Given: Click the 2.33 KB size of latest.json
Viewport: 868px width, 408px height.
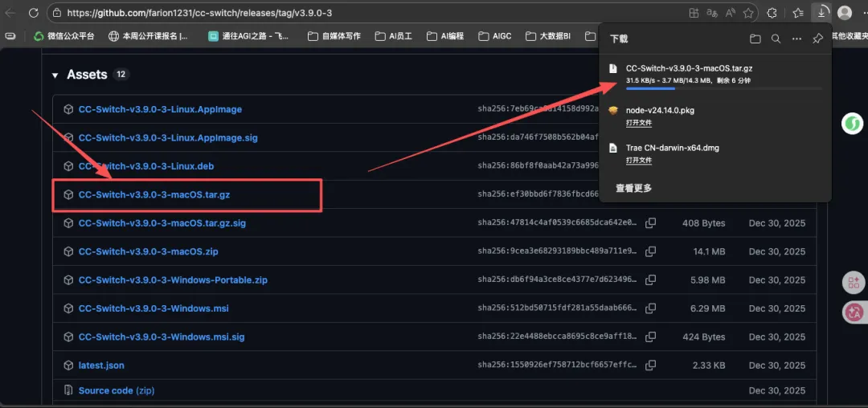Looking at the screenshot, I should tap(709, 365).
